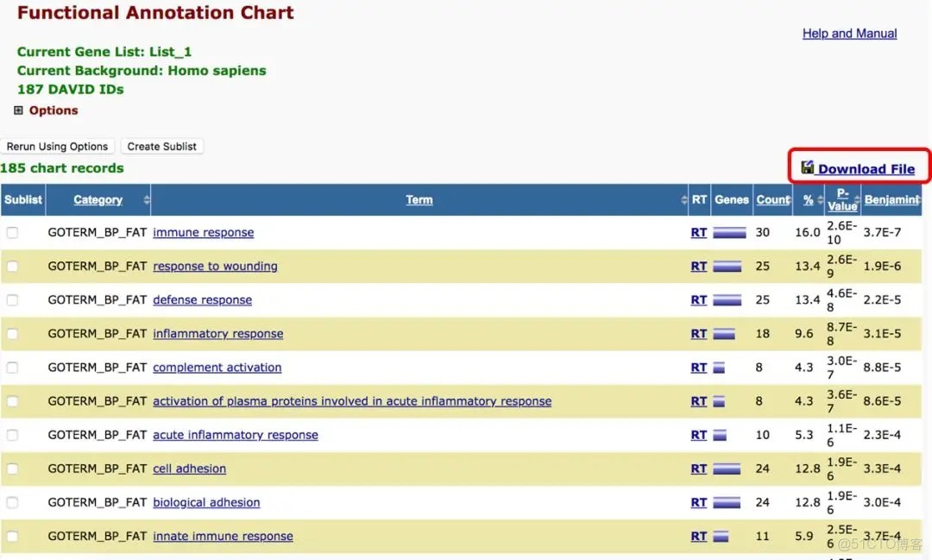The height and width of the screenshot is (560, 932).
Task: Open gene bar for response to wounding
Action: point(727,267)
